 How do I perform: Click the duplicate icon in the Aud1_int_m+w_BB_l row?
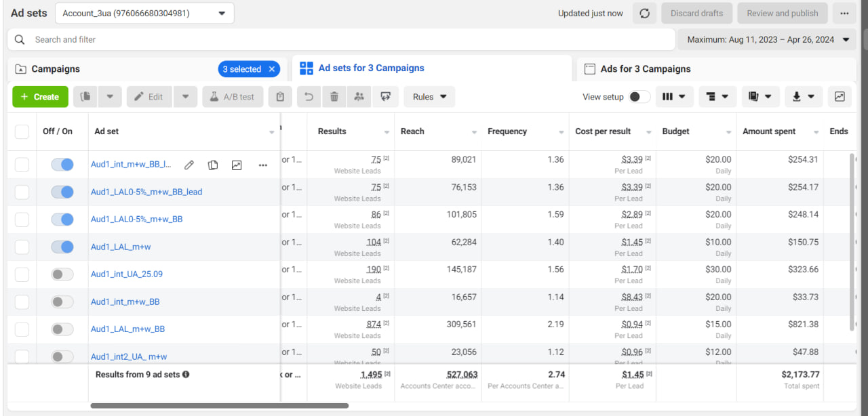click(213, 165)
